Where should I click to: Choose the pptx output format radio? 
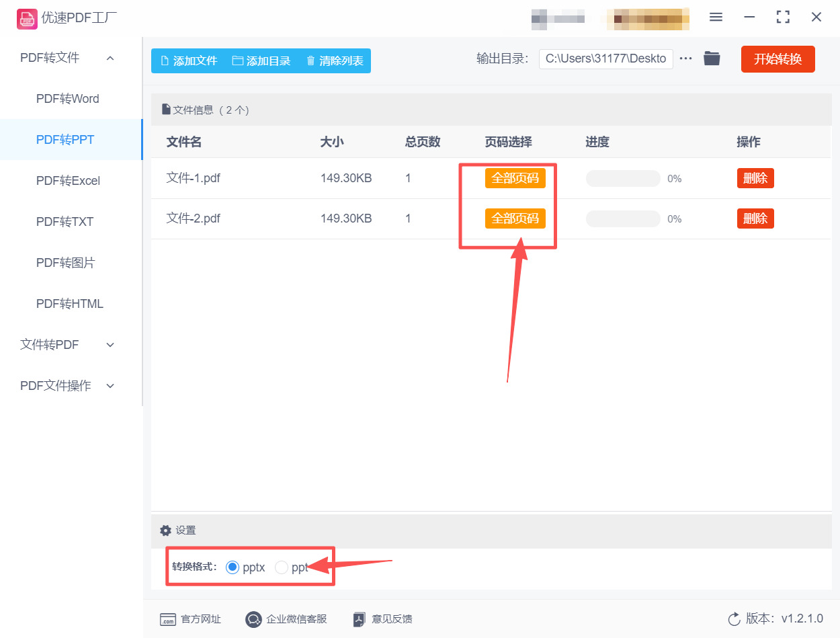(x=233, y=567)
